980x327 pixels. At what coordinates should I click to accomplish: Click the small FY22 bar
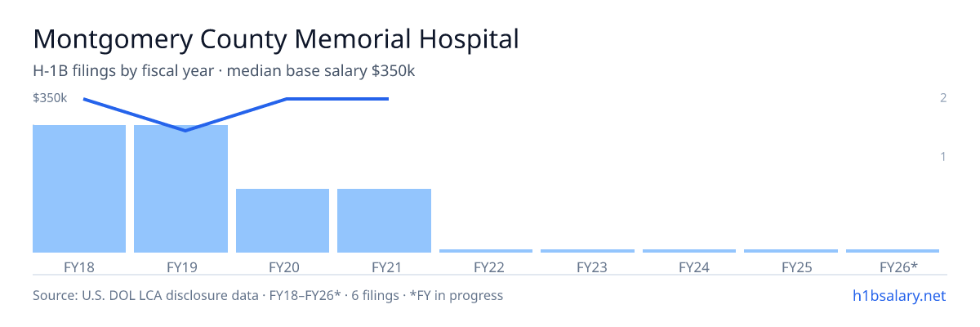pyautogui.click(x=486, y=251)
